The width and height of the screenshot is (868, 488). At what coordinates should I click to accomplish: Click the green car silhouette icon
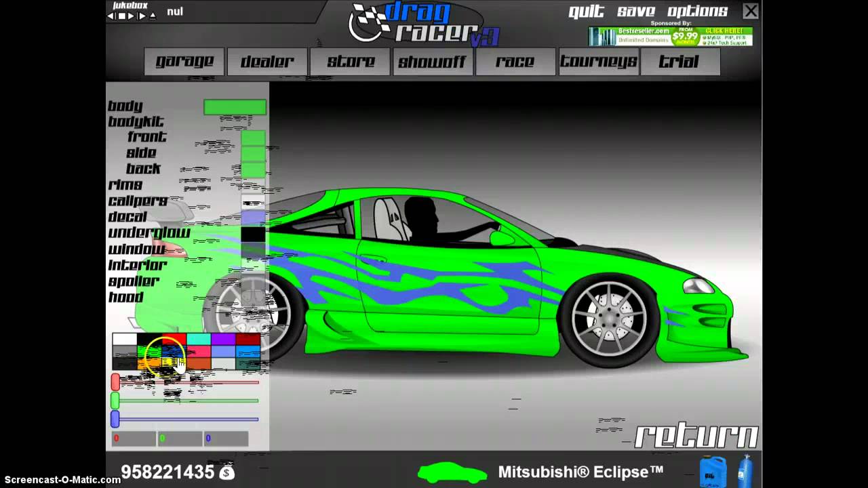click(x=452, y=472)
